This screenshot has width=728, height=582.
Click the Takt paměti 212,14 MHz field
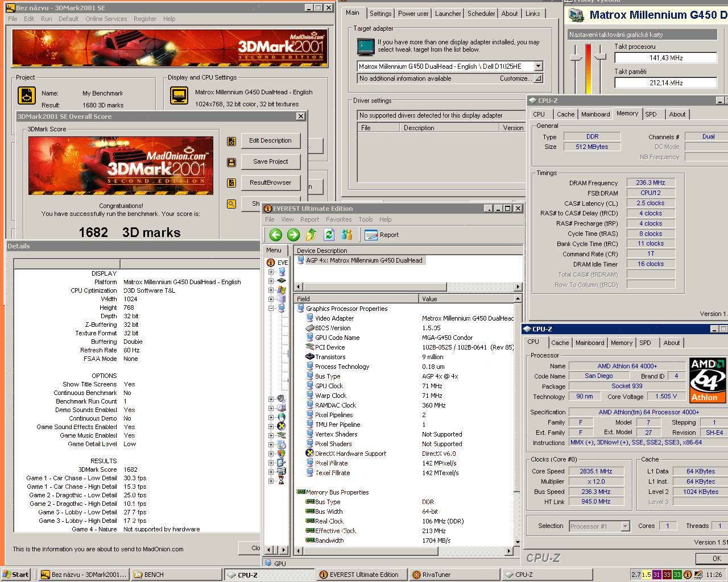(x=665, y=83)
